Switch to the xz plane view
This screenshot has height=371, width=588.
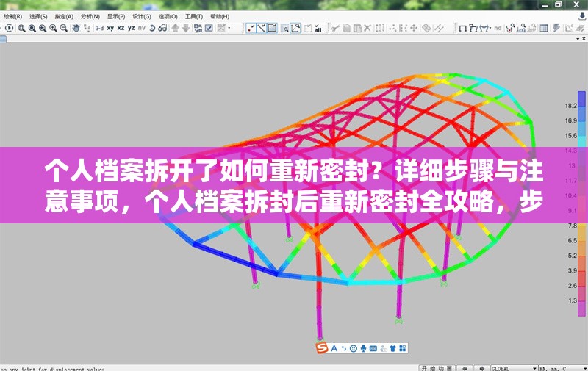point(121,28)
